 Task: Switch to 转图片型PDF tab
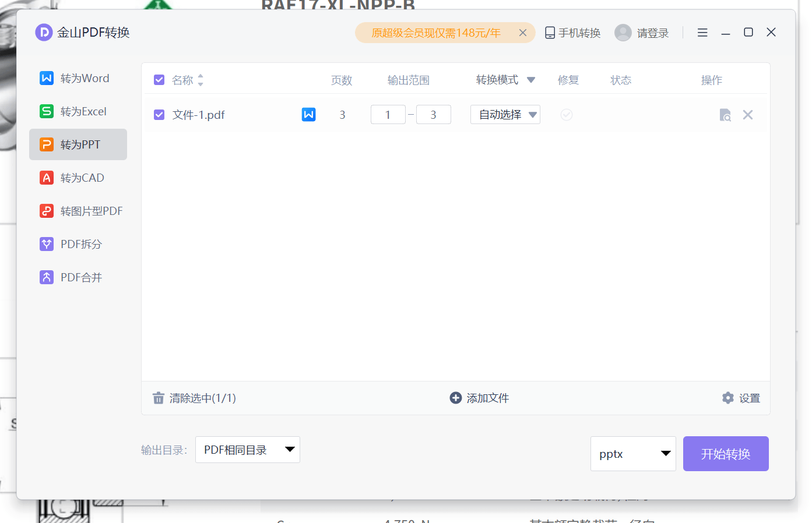click(78, 211)
